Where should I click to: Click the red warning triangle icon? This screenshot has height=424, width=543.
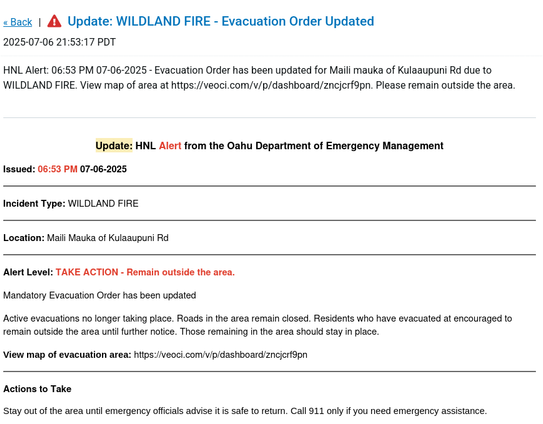[x=54, y=21]
